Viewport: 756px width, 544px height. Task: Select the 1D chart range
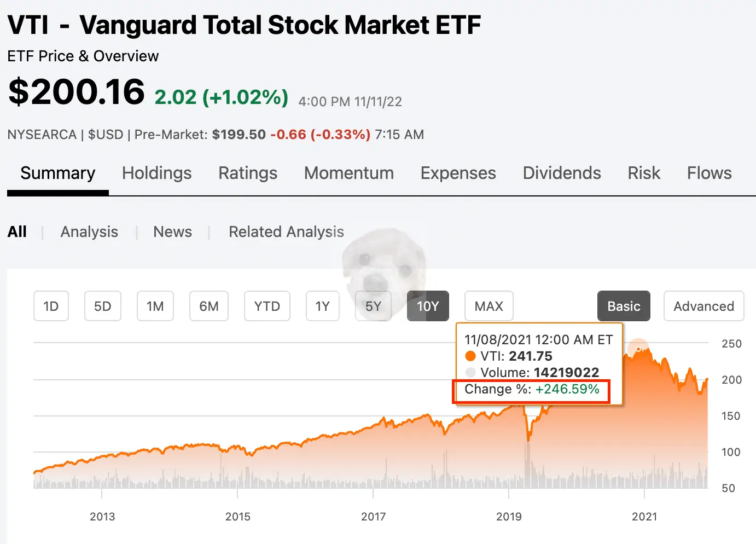point(51,306)
